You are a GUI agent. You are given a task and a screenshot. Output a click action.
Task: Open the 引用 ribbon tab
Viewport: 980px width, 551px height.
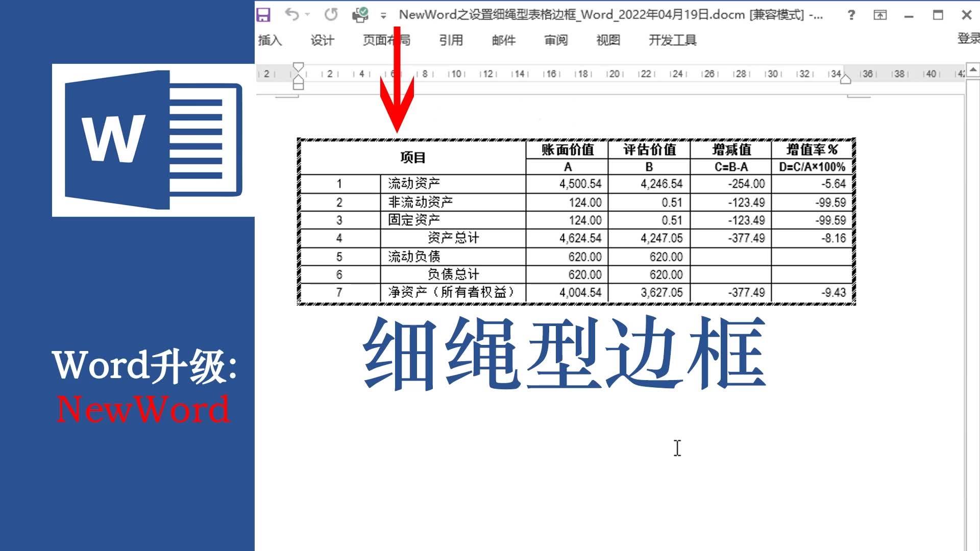tap(451, 40)
